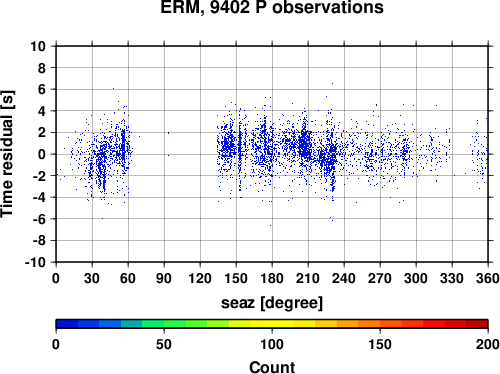Click the dark red end of colorbar

coord(477,324)
